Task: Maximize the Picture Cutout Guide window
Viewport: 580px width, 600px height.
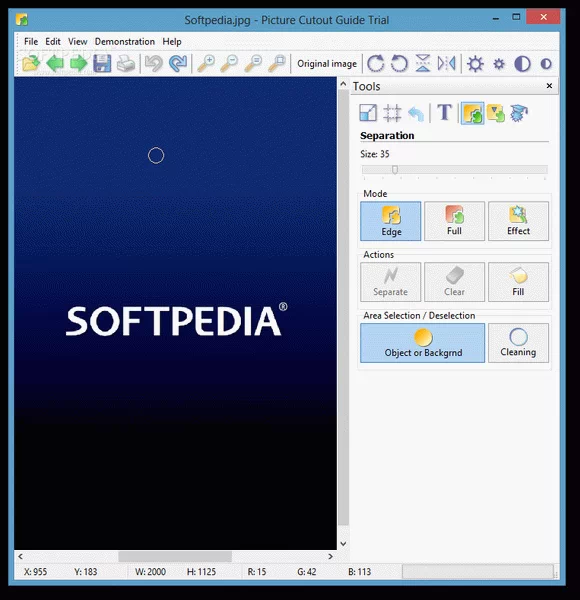Action: 516,17
